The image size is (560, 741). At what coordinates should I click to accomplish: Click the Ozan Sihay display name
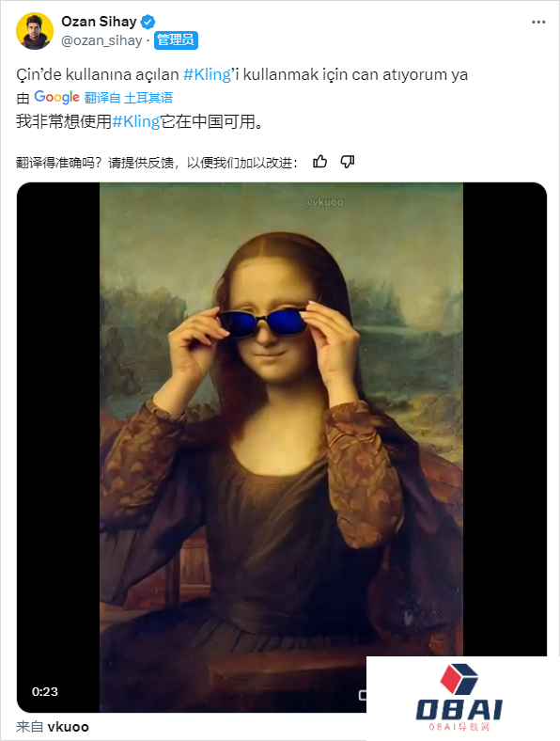click(99, 22)
